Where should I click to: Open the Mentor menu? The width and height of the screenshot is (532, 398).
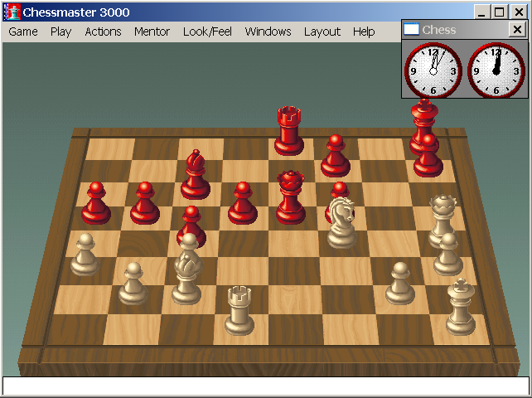click(x=152, y=32)
